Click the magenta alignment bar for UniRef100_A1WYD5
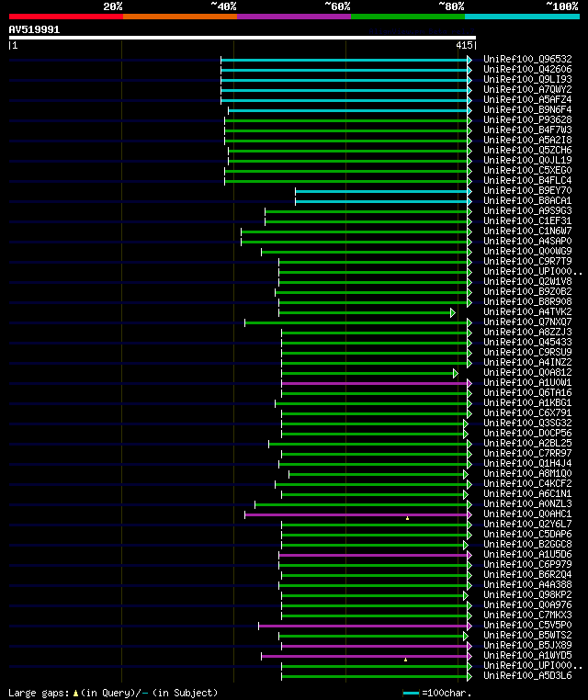This screenshot has height=700, width=588. [x=365, y=656]
